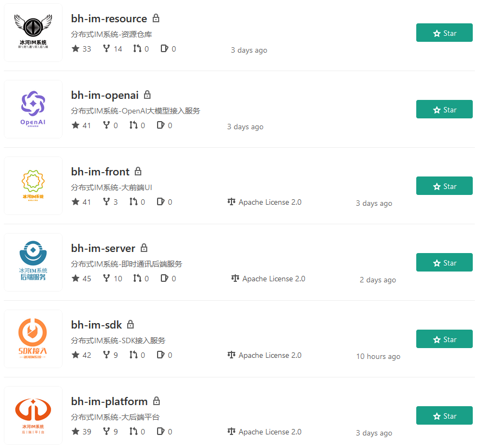Viewport: 482px width, 448px height.
Task: Open the bh-im-front repository link
Action: click(x=100, y=172)
